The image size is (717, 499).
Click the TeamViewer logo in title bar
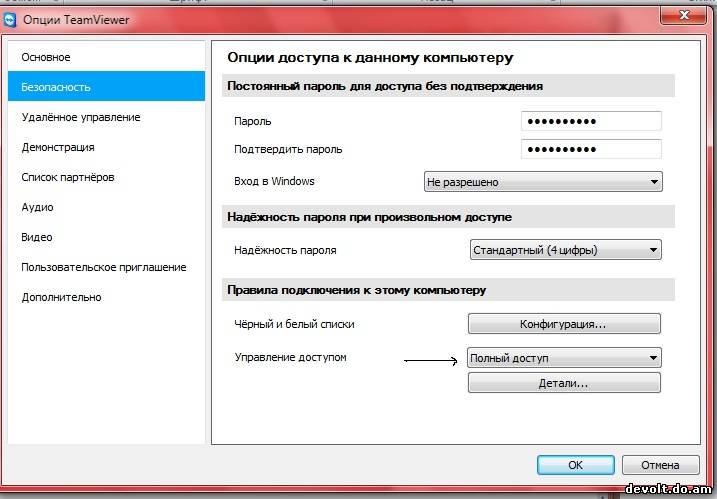[10, 20]
